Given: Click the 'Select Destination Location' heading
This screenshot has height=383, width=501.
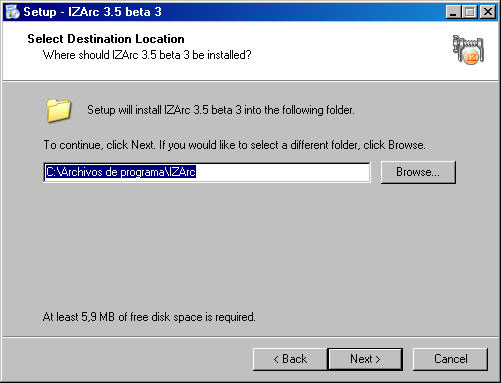Looking at the screenshot, I should (106, 39).
